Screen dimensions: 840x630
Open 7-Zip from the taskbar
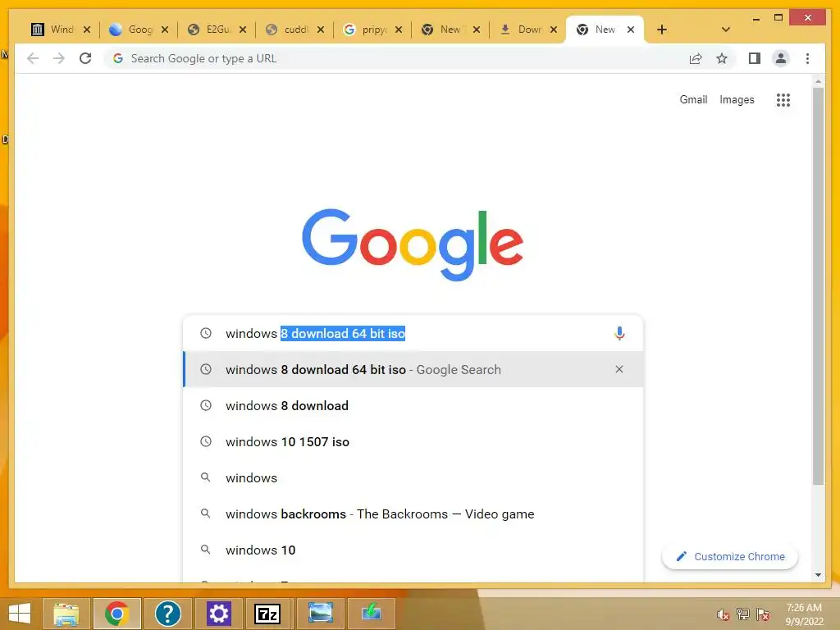[267, 614]
